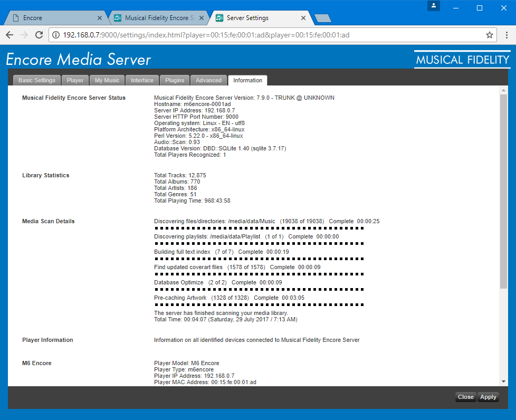
Task: Close the Musical Fidelity Encore tab
Action: tap(202, 18)
